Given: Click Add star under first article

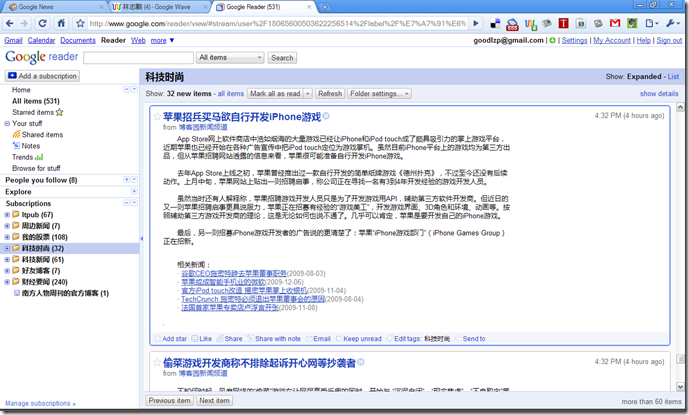Looking at the screenshot, I should click(x=170, y=339).
